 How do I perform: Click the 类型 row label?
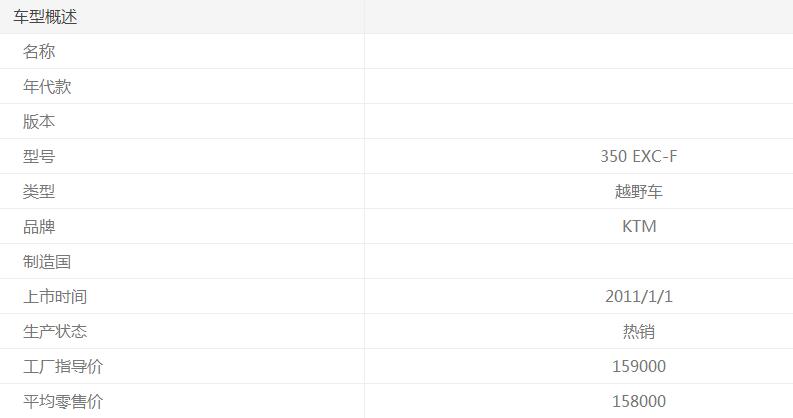[39, 192]
